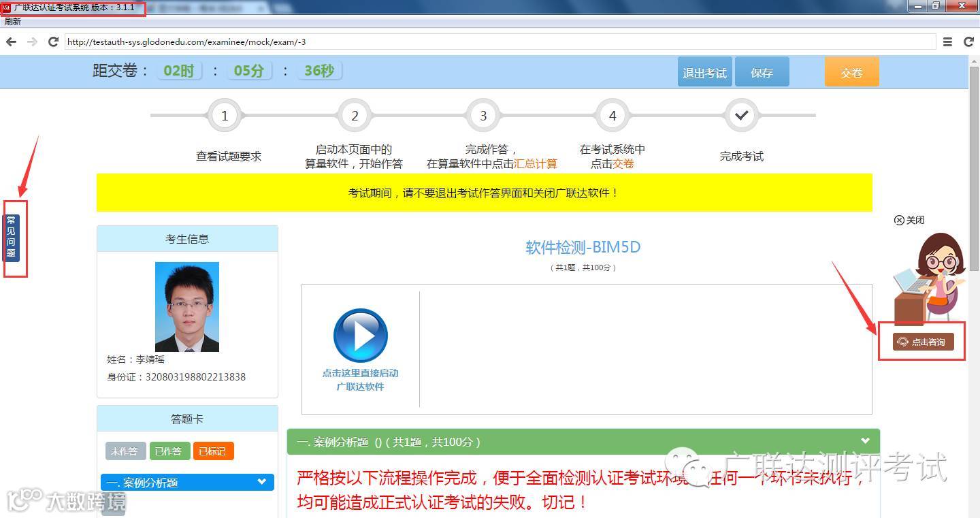Click the browser forward arrow
This screenshot has height=518, width=980.
pyautogui.click(x=32, y=42)
